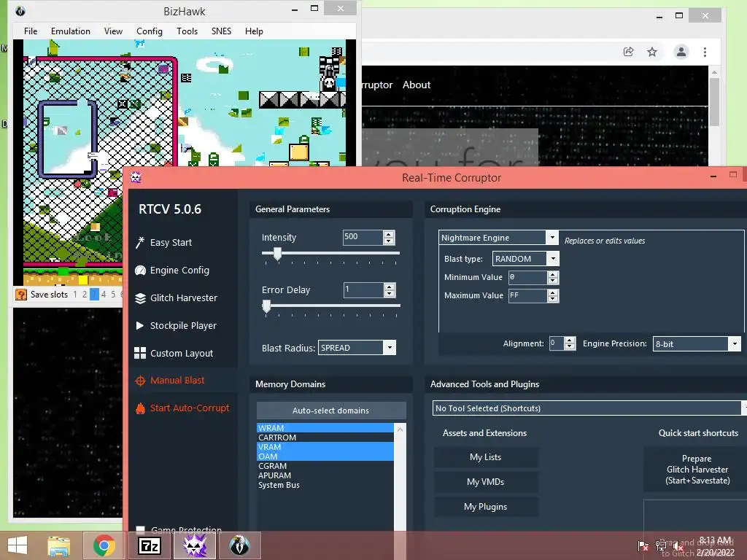
Task: Open the Emulation menu in BizHawk
Action: [71, 31]
